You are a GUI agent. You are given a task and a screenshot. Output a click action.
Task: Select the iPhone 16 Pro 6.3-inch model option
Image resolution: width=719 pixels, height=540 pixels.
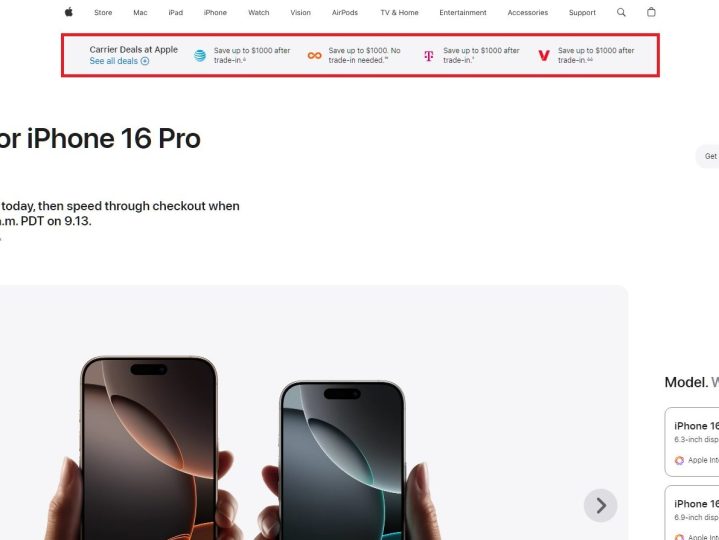[x=692, y=442]
